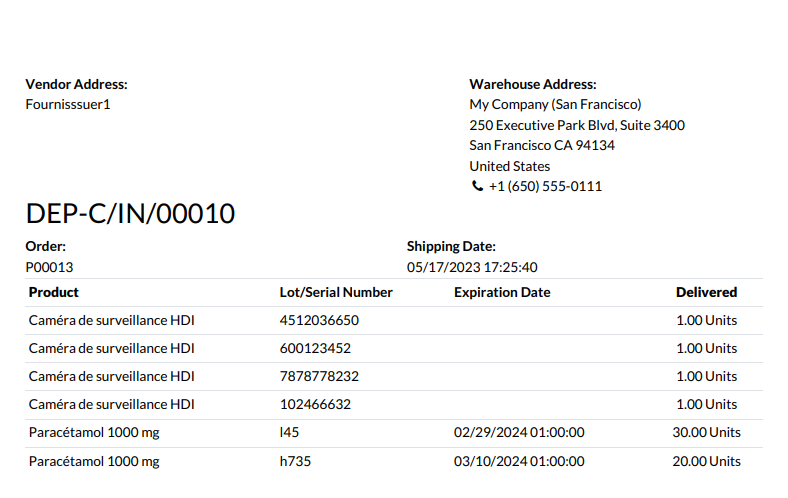Click serial number 102466632
Screen dimensions: 788x498
(x=315, y=404)
